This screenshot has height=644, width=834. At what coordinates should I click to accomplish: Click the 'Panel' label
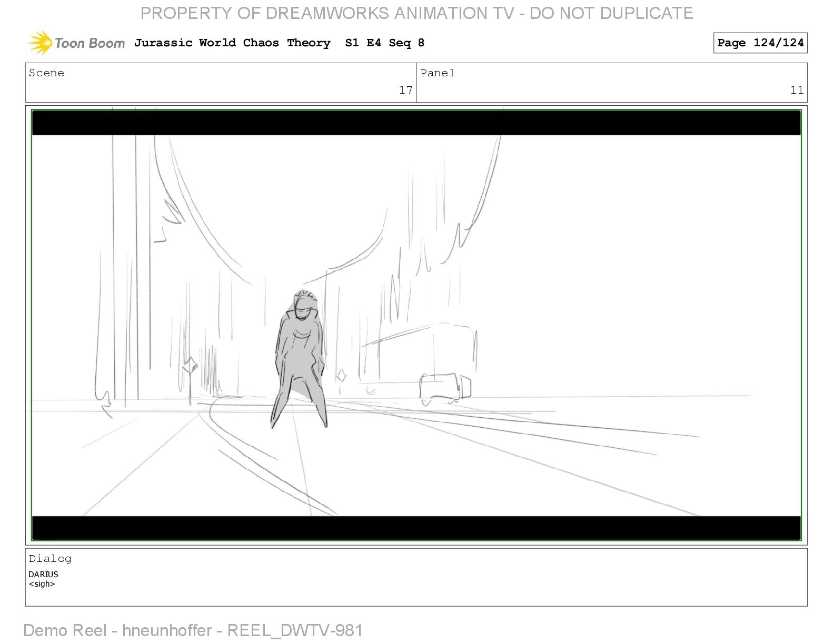point(438,73)
